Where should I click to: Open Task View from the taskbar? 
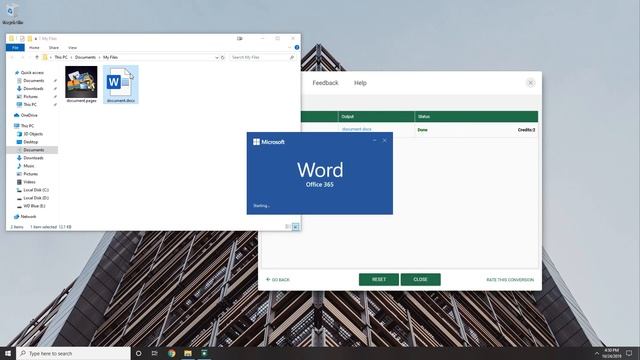(155, 353)
